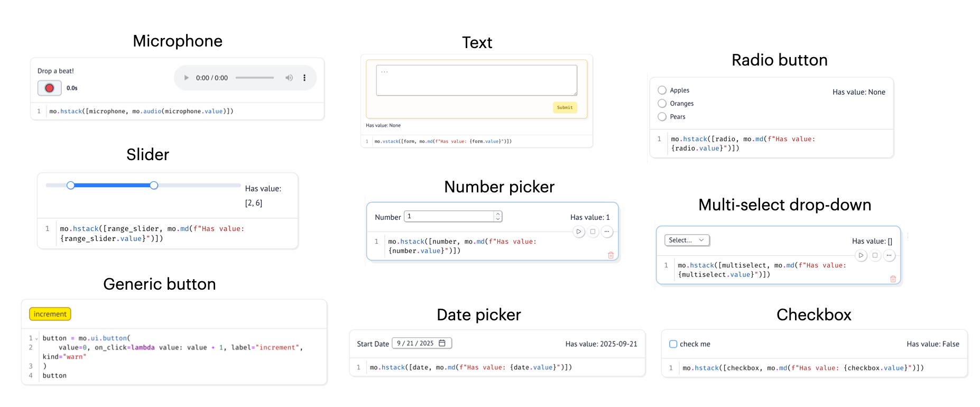Mute the audio player volume icon
Viewport: 980px width, 407px height.
[289, 78]
